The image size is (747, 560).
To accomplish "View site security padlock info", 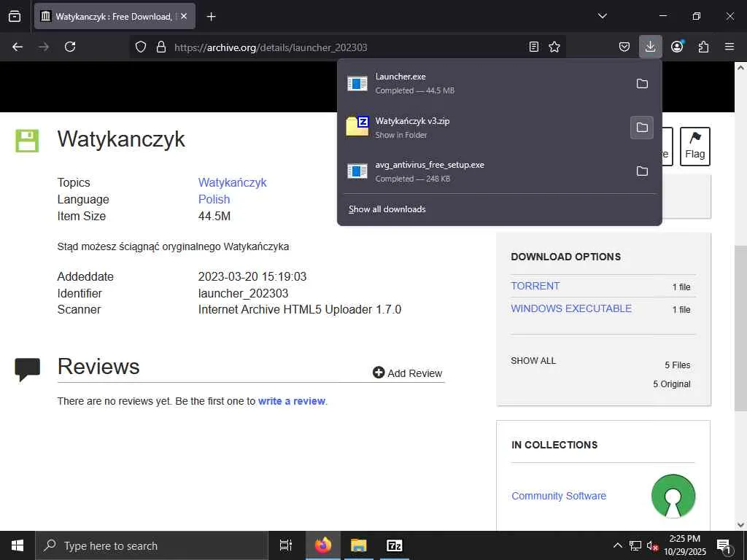I will (x=161, y=47).
